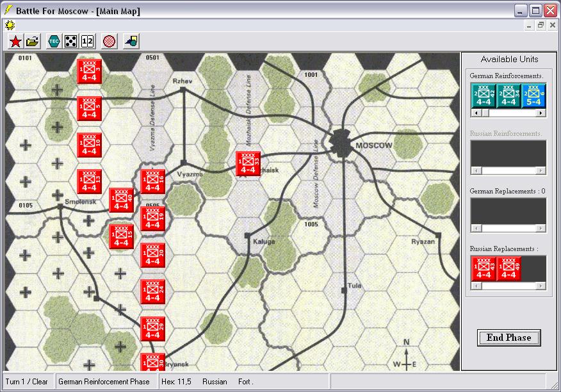561x392 pixels.
Task: Click hex number 1001 on map
Action: [x=311, y=74]
